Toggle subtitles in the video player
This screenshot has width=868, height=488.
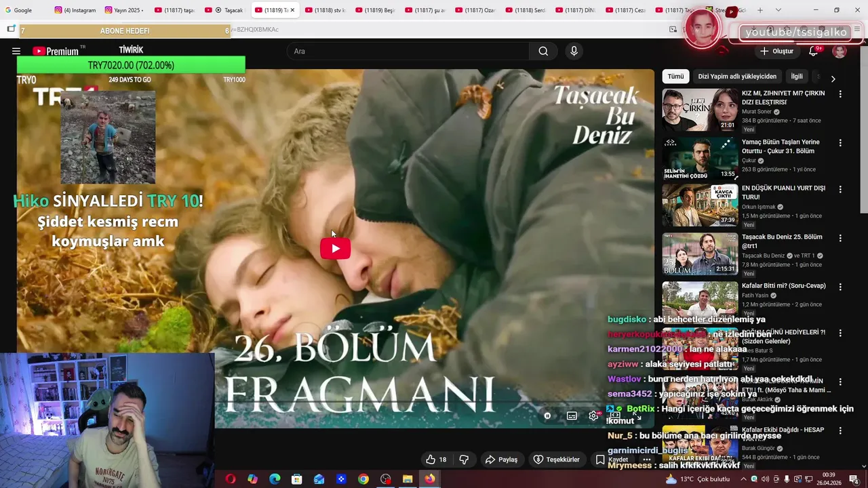pos(572,415)
